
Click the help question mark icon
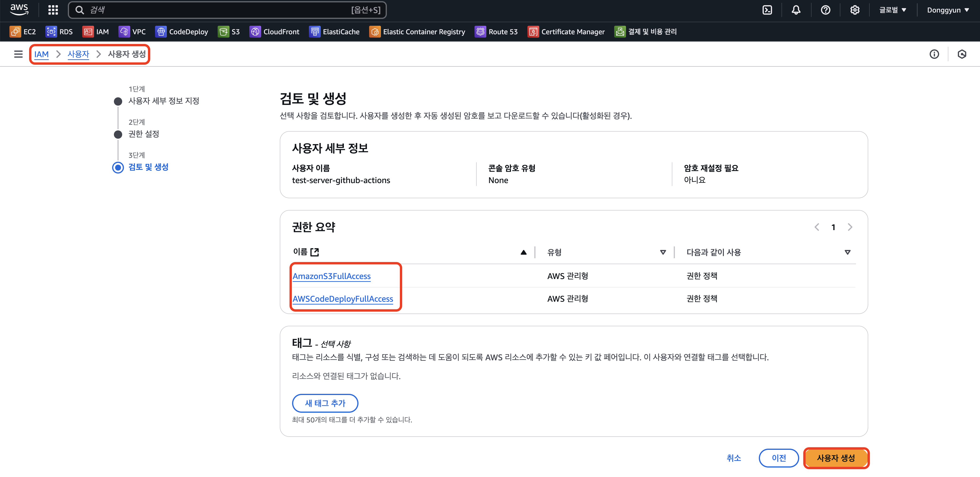click(x=825, y=10)
